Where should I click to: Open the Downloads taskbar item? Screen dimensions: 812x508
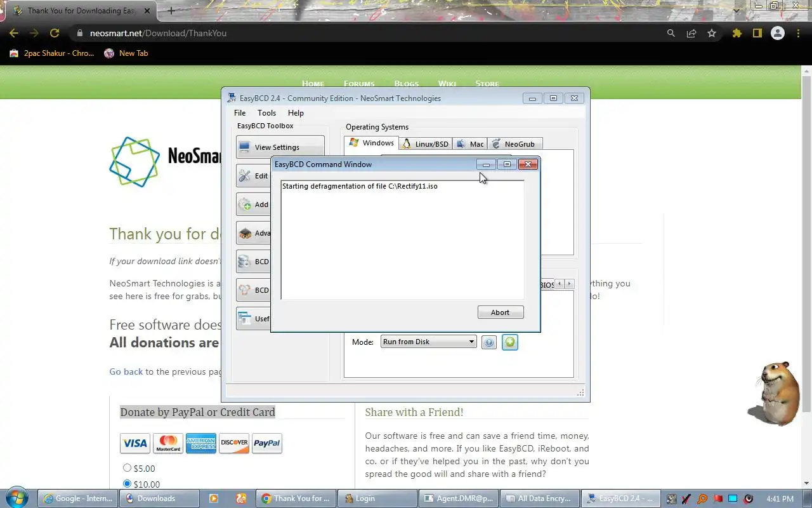coord(160,498)
